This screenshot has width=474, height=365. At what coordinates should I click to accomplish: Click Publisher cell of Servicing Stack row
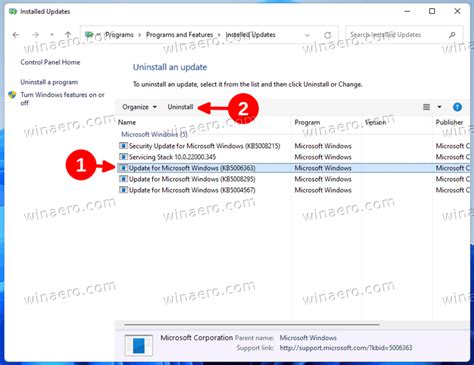click(452, 157)
